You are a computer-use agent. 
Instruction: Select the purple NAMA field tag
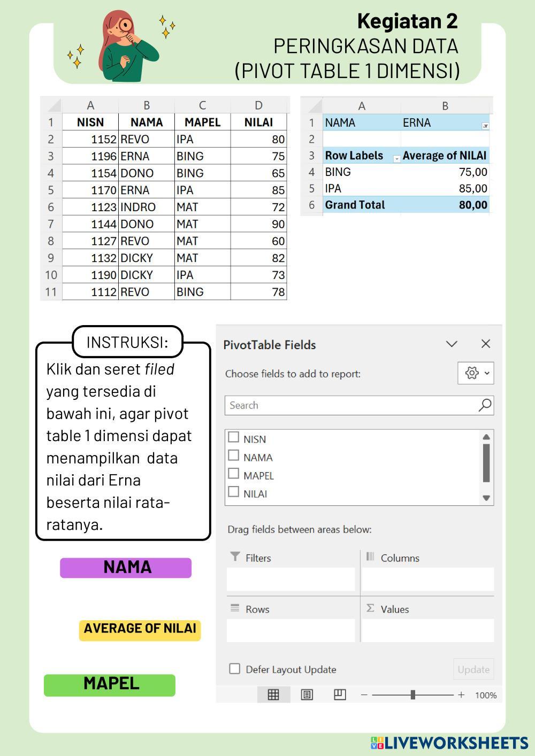point(126,567)
